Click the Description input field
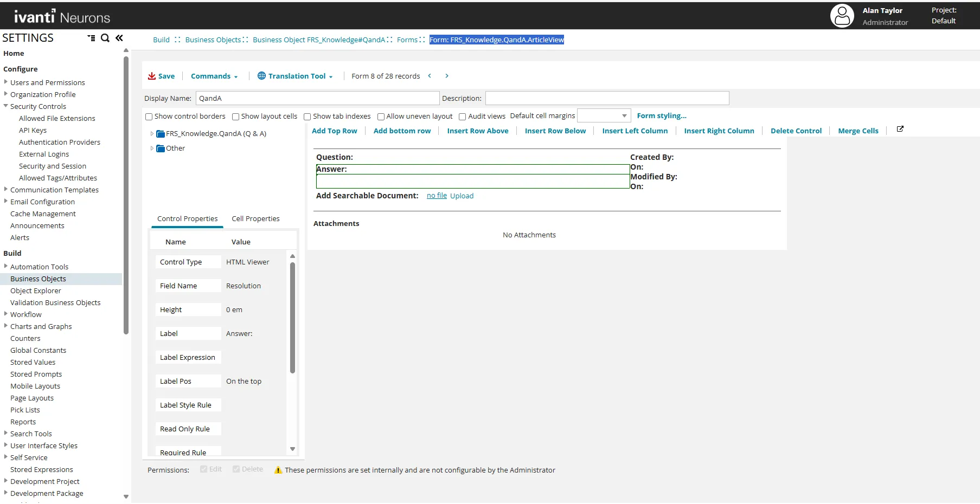Screen dimensions: 980x504 click(607, 98)
